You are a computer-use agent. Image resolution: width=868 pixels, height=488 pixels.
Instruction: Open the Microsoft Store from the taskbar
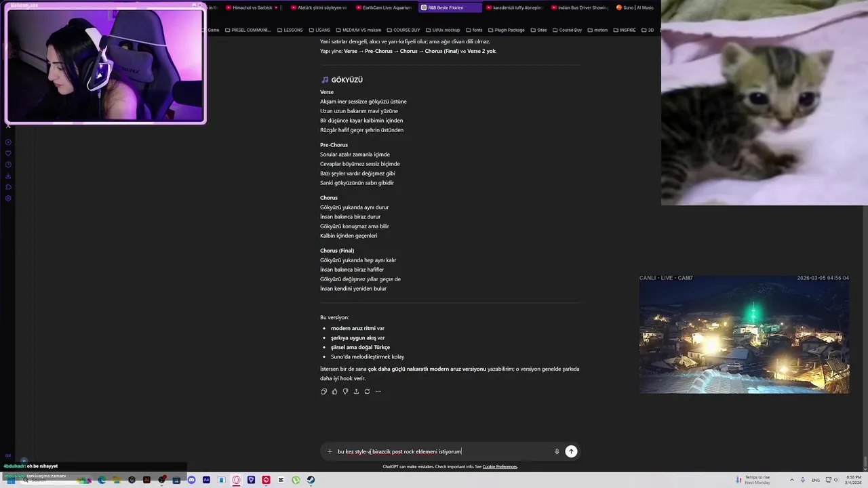coord(176,480)
